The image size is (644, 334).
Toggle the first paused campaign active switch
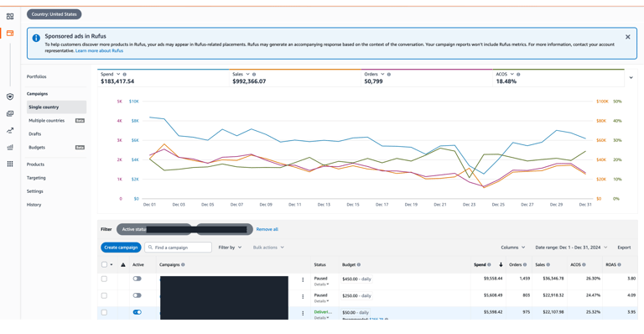[138, 279]
